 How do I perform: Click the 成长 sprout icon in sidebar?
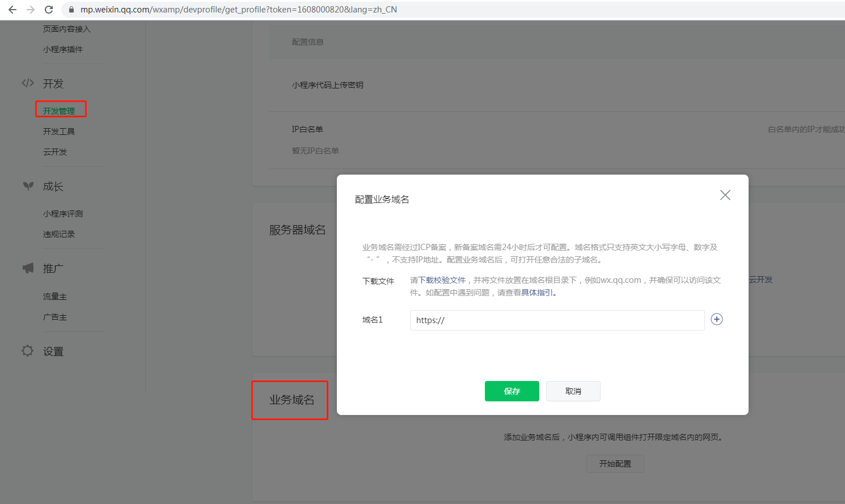click(28, 186)
